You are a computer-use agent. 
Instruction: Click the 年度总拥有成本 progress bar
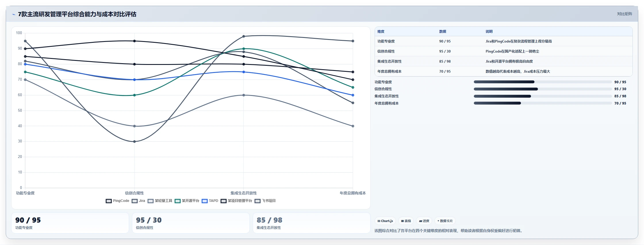pyautogui.click(x=543, y=103)
